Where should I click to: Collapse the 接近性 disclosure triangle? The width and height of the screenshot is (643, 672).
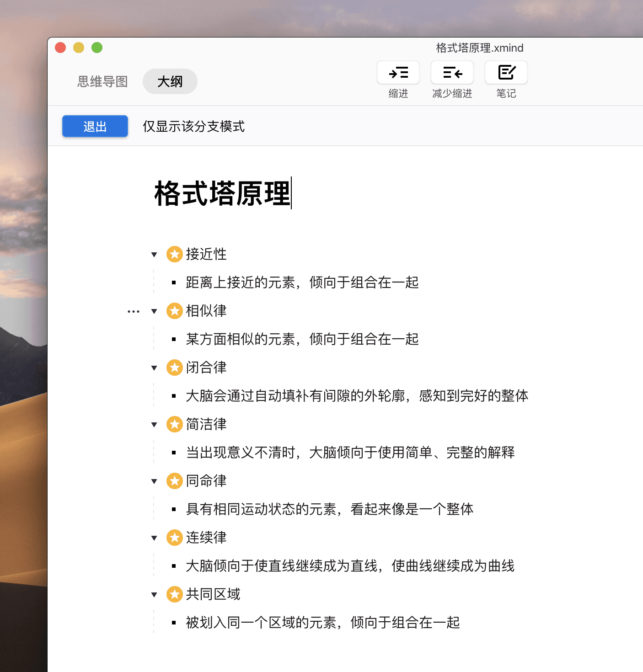point(154,254)
